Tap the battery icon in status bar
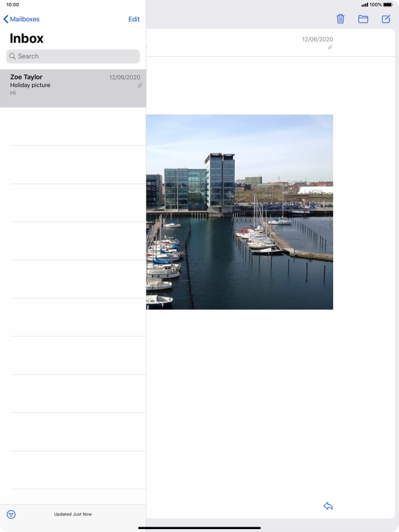Image resolution: width=399 pixels, height=532 pixels. click(388, 5)
